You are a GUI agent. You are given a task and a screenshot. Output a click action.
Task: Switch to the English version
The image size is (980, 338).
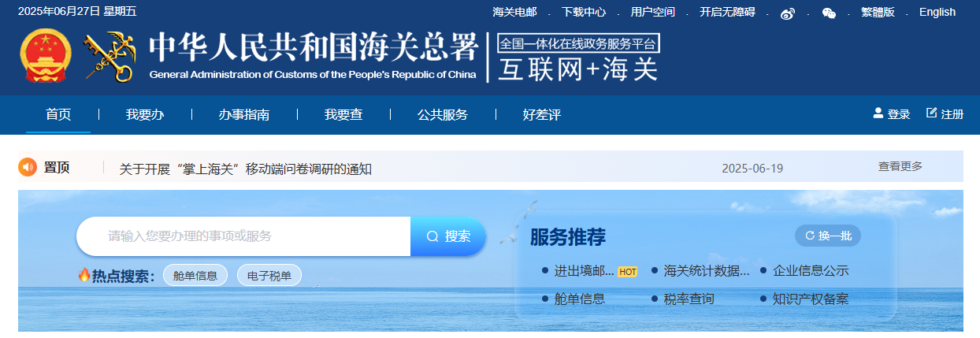[x=937, y=12]
